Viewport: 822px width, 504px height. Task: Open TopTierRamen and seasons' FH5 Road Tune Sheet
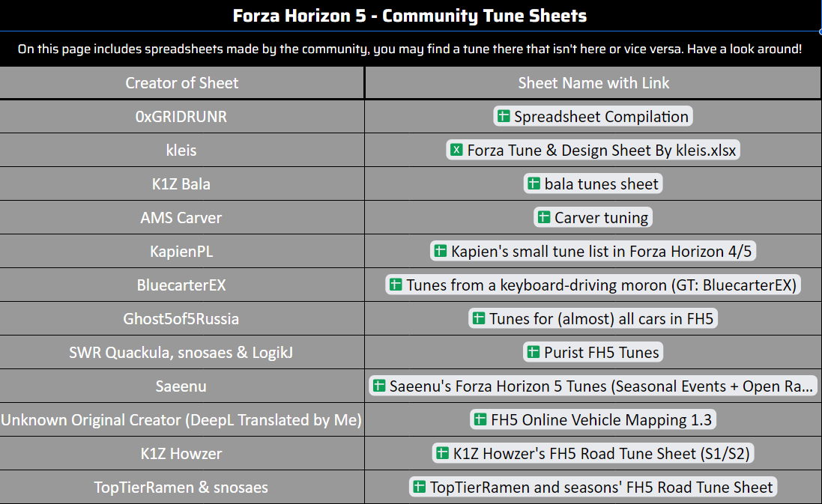tap(593, 488)
